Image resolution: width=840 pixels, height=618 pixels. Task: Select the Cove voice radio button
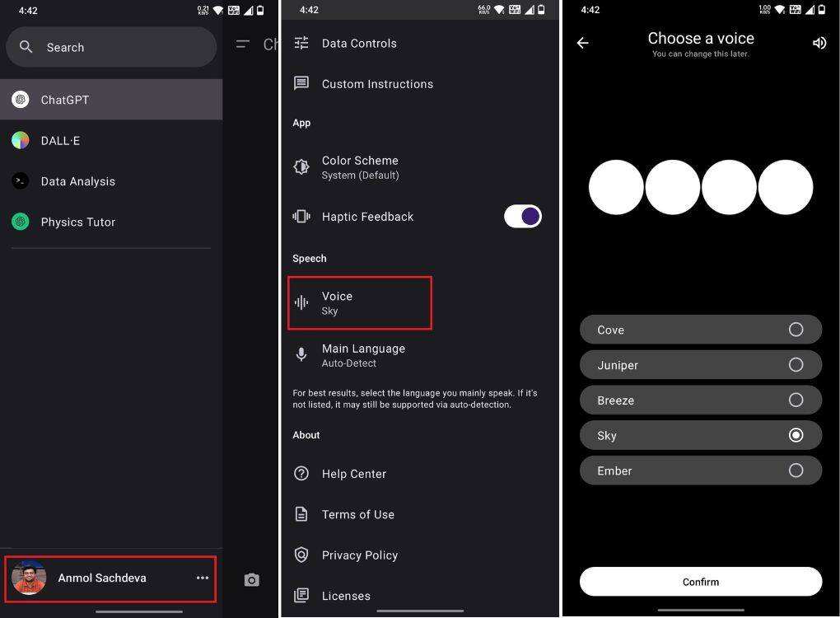coord(796,329)
